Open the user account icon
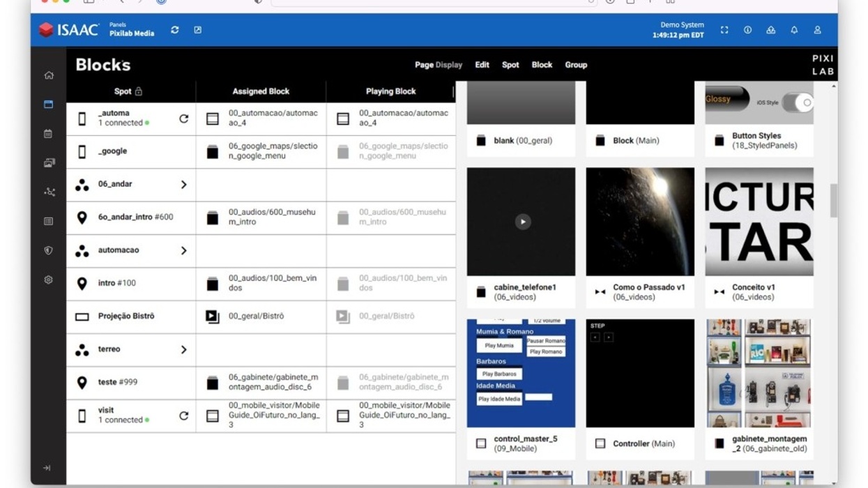This screenshot has height=488, width=868. [817, 30]
